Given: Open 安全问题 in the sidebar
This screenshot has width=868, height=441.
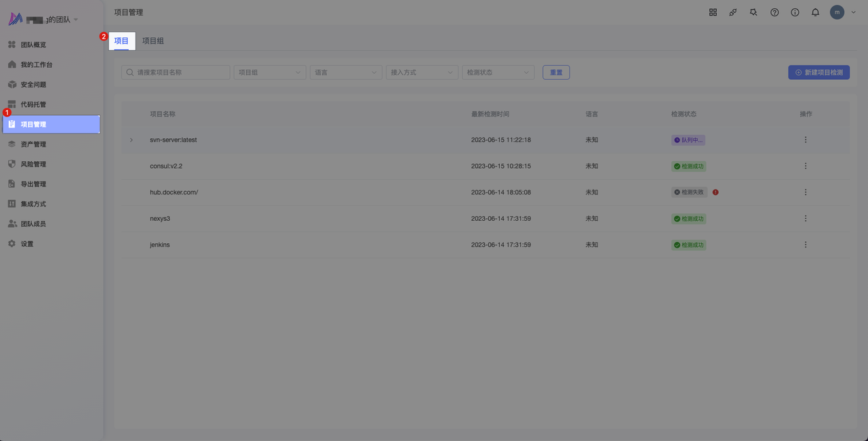Looking at the screenshot, I should coord(33,85).
